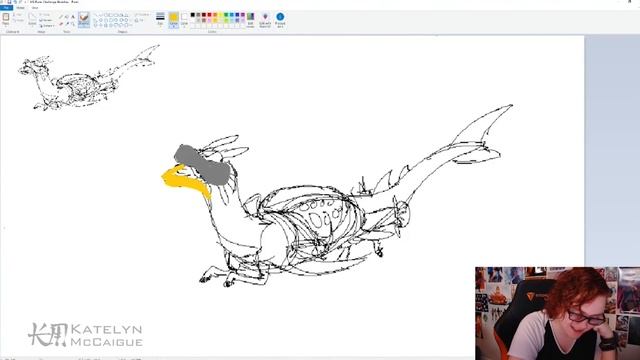The height and width of the screenshot is (360, 640).
Task: Click the Crop button
Action: (x=44, y=15)
